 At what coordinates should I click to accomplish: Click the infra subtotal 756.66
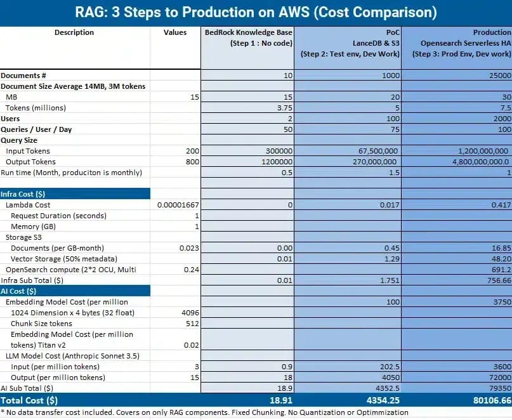coord(499,280)
